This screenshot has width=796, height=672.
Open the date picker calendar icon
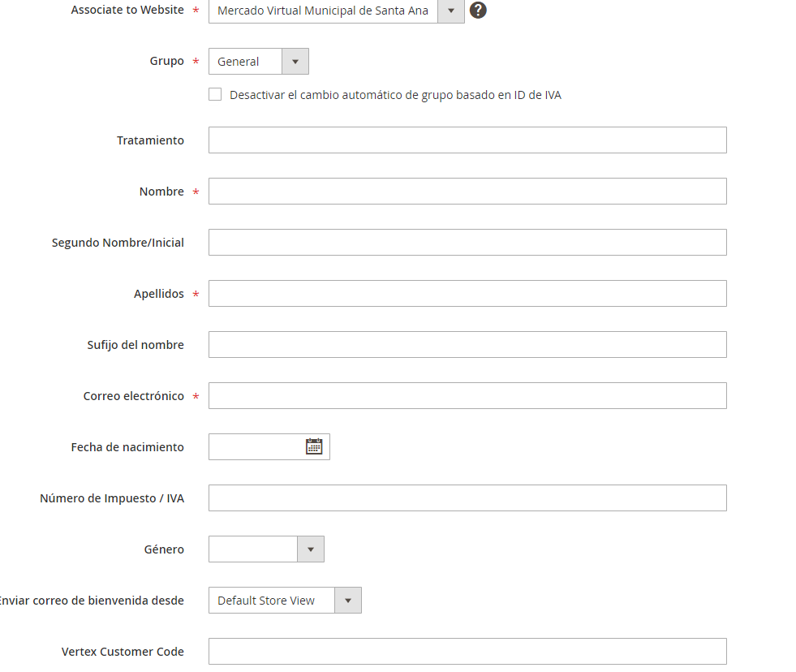click(316, 446)
